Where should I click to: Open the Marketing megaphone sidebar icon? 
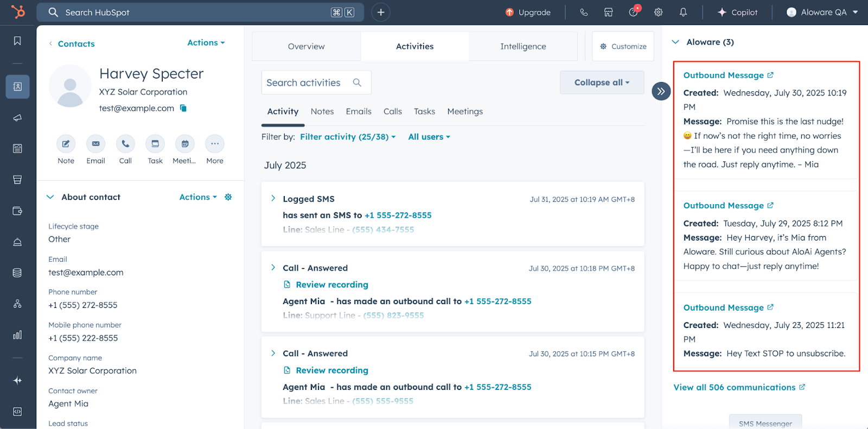[17, 118]
